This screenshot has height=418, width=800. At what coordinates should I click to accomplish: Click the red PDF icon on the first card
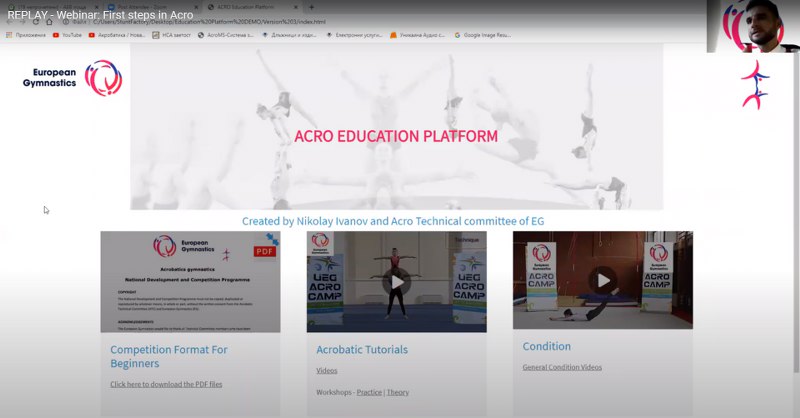(x=265, y=252)
